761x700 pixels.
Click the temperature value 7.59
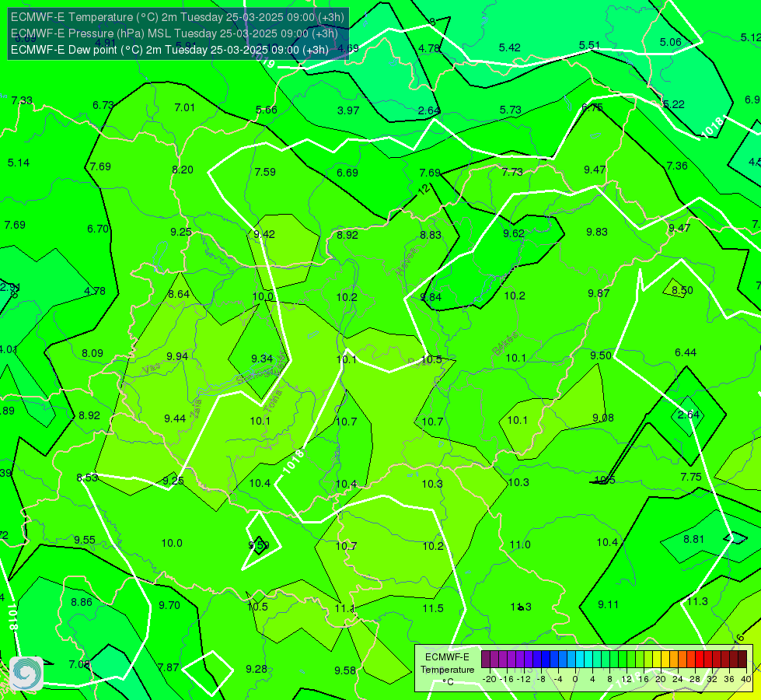point(265,171)
